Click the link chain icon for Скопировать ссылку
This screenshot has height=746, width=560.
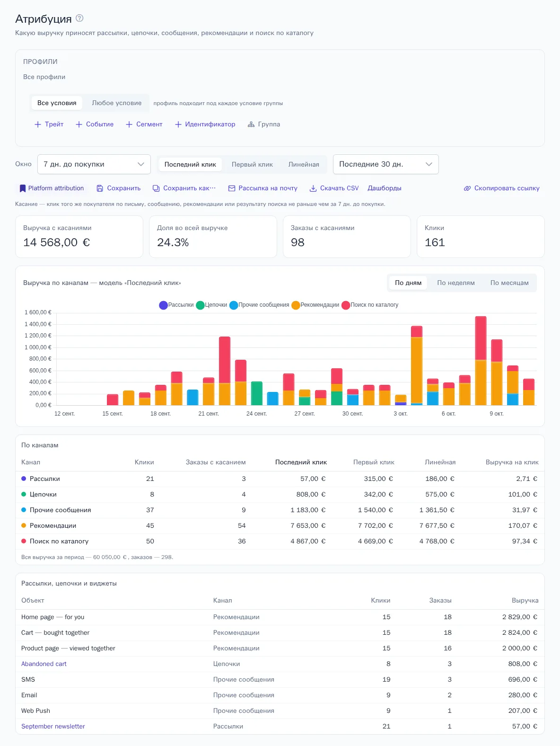(467, 188)
